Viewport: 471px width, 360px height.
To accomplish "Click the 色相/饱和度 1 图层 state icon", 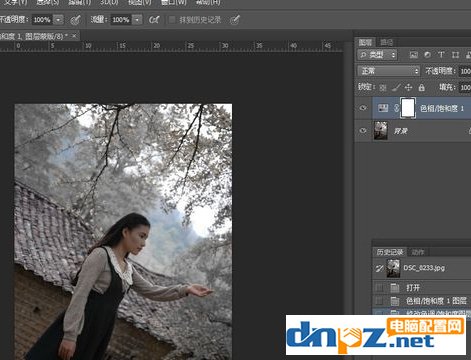I will (395, 301).
